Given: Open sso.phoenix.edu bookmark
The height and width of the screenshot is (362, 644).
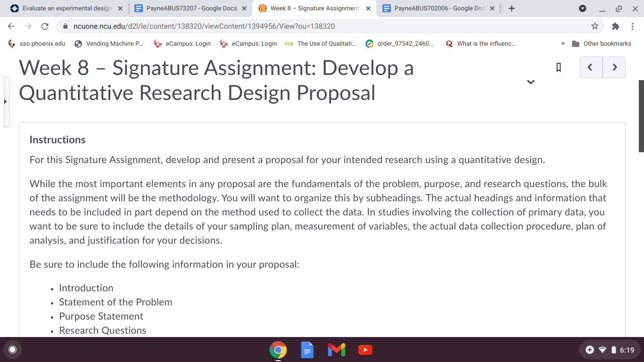Looking at the screenshot, I should pos(37,43).
